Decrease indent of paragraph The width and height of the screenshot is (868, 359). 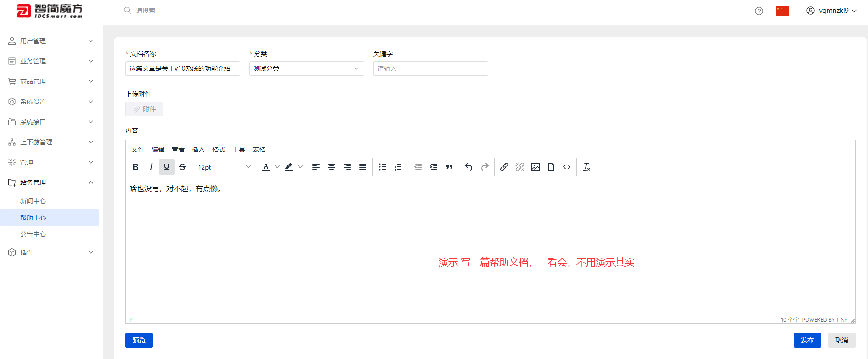point(418,167)
